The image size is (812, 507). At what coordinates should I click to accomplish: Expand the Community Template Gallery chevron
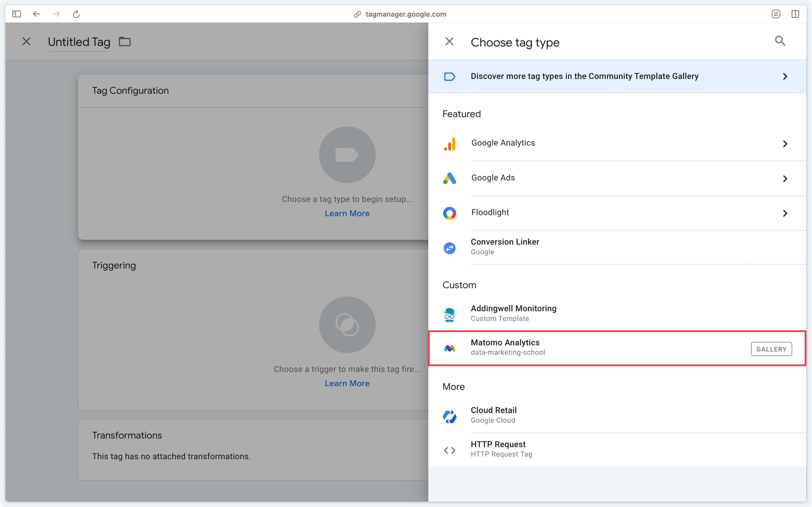pos(785,77)
